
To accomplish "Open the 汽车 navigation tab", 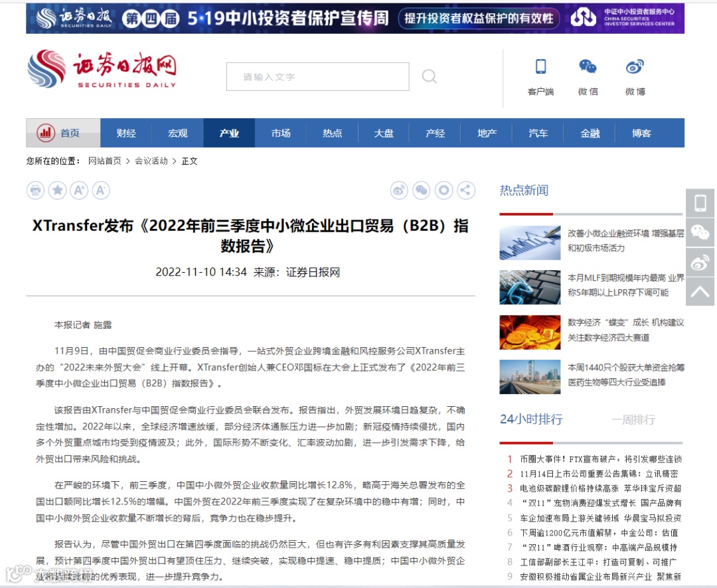I will pos(538,133).
